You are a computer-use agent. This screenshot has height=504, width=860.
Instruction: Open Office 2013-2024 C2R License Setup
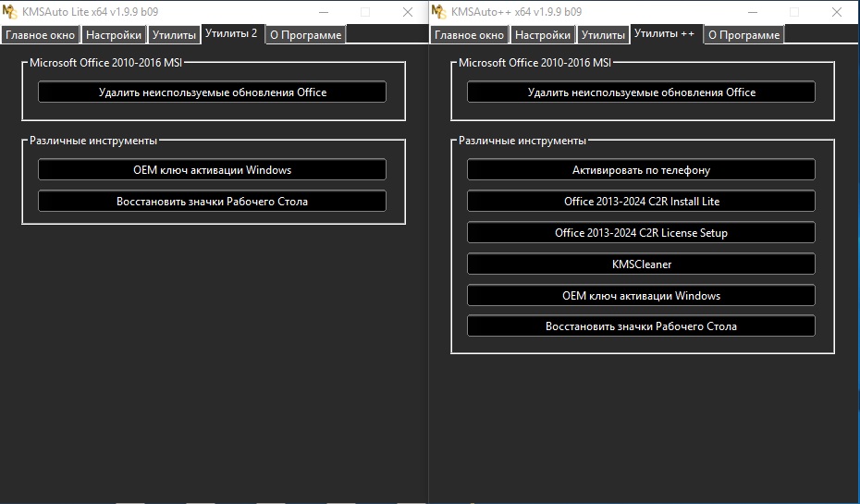point(641,232)
